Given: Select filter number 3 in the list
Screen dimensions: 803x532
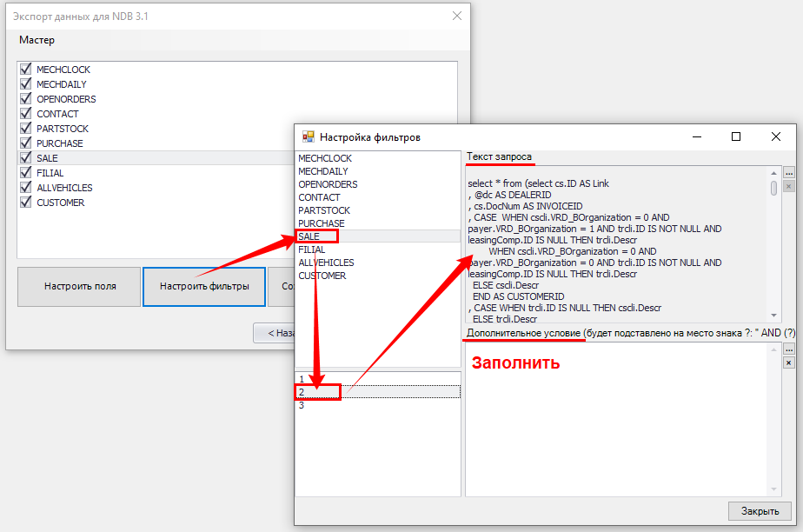Looking at the screenshot, I should (x=302, y=405).
